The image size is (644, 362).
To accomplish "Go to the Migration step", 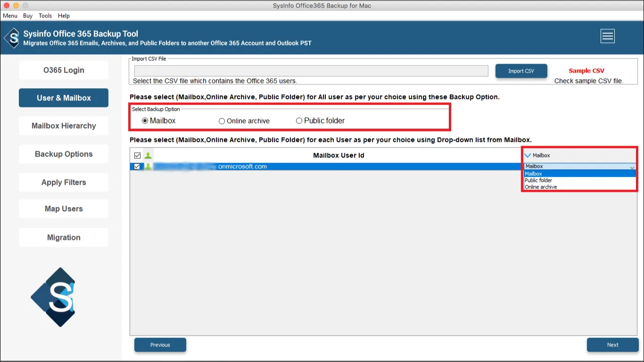I will (x=64, y=238).
